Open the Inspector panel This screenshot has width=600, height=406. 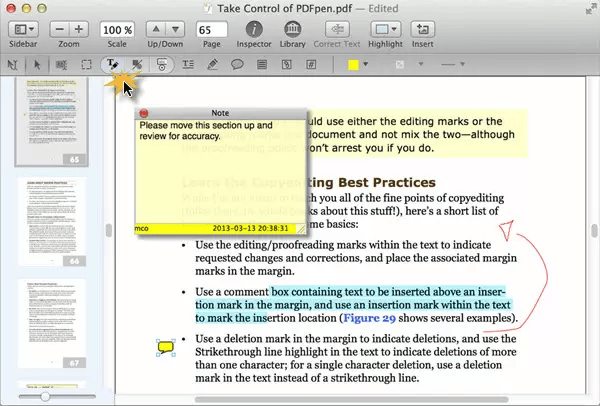click(254, 29)
